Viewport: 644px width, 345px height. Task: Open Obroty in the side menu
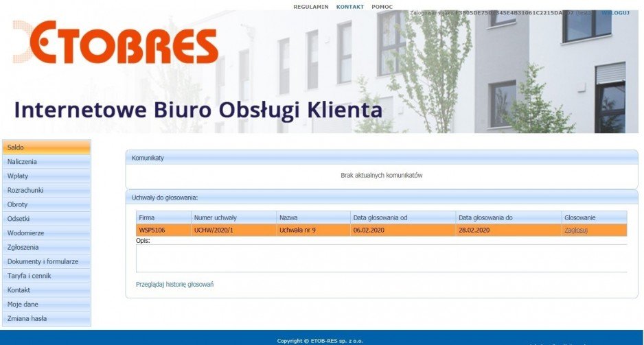click(47, 204)
